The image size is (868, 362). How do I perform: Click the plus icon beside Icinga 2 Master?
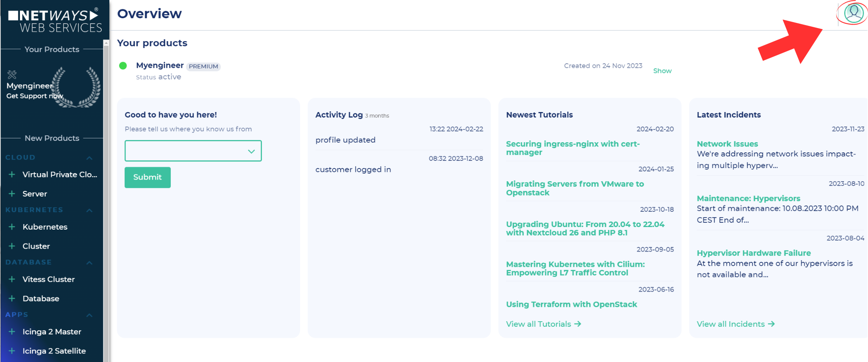pos(12,332)
